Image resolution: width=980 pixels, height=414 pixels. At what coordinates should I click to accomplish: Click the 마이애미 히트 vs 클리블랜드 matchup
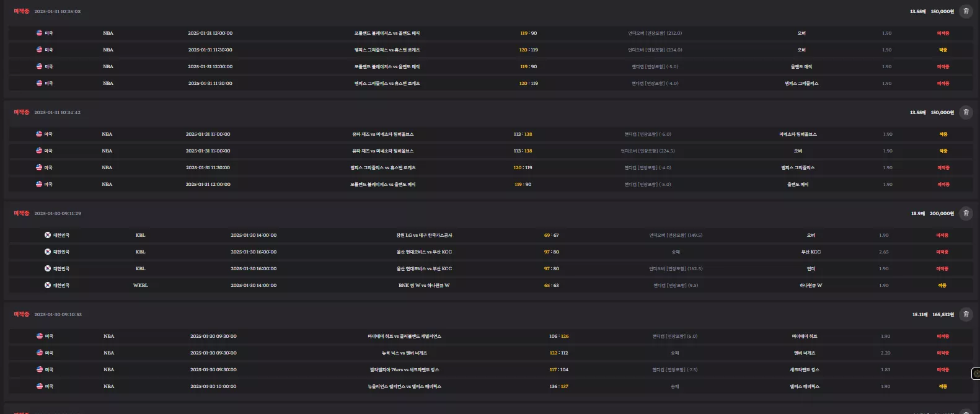(404, 337)
